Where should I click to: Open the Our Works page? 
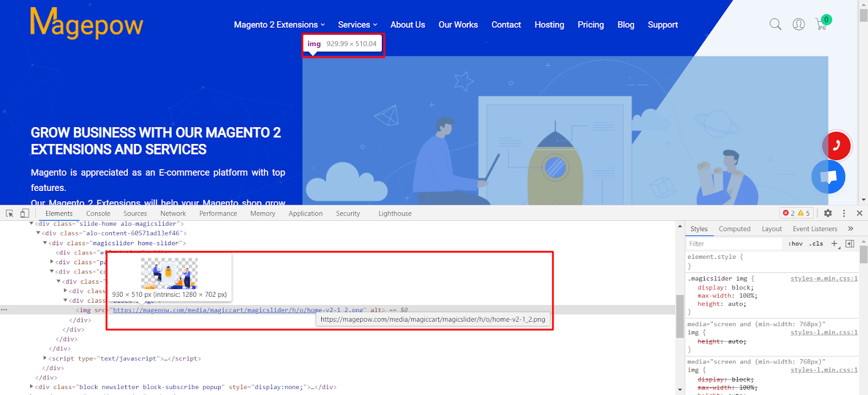pyautogui.click(x=458, y=25)
